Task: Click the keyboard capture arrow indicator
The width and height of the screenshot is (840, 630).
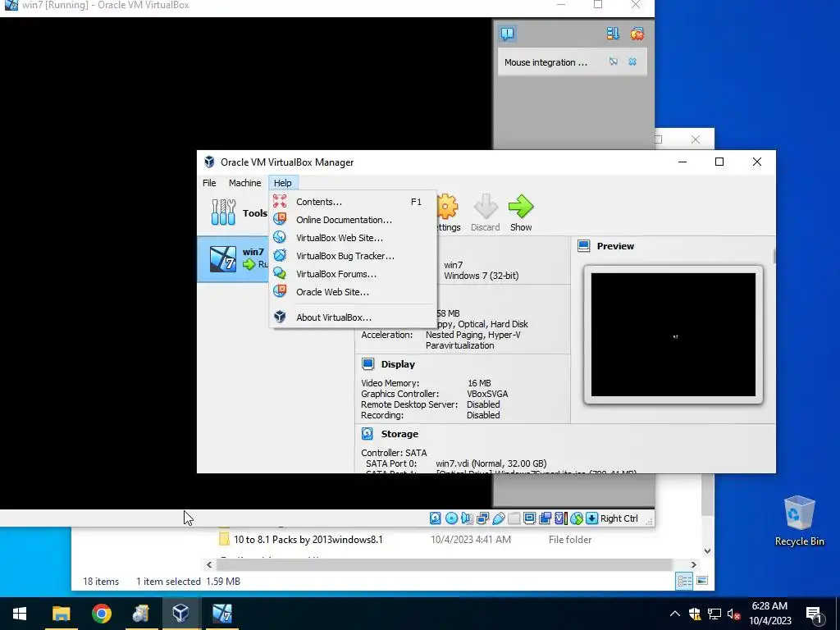Action: (x=591, y=518)
